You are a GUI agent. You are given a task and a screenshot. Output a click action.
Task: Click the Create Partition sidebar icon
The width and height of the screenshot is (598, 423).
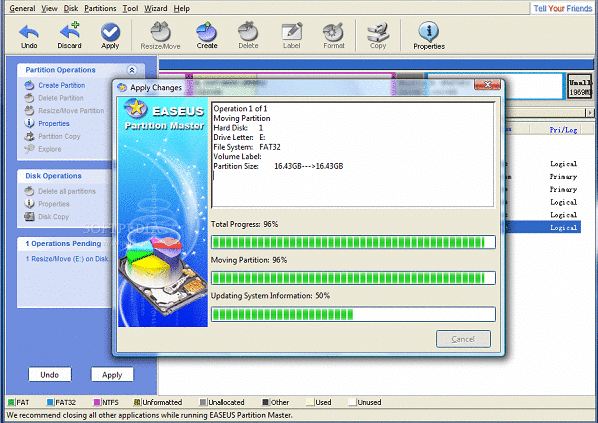pyautogui.click(x=29, y=85)
